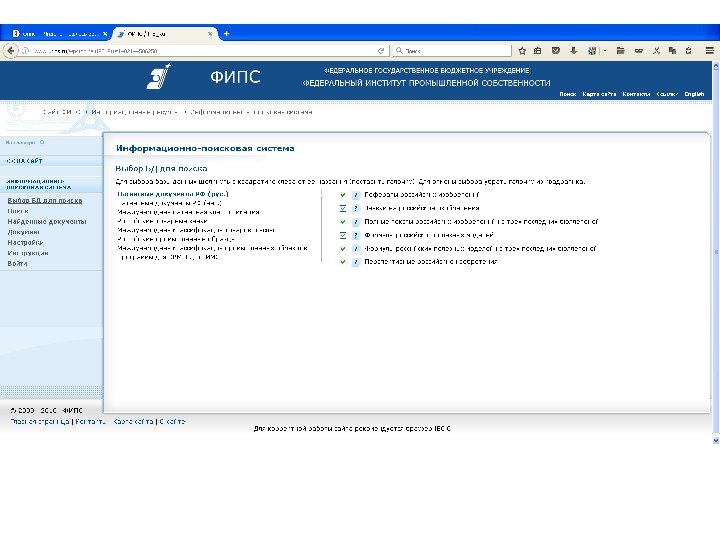
Task: Open the downloads arrow icon
Action: (x=574, y=51)
